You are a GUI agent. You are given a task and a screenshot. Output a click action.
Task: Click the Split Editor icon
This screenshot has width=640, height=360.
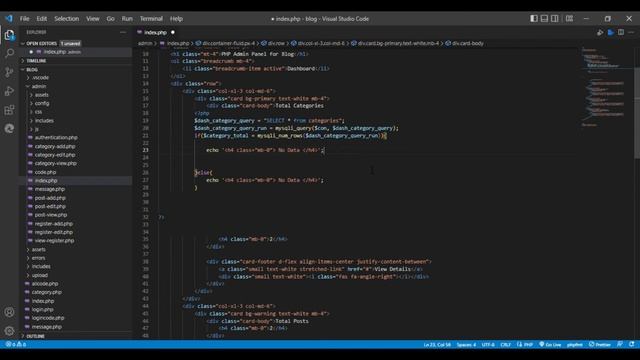pos(621,32)
